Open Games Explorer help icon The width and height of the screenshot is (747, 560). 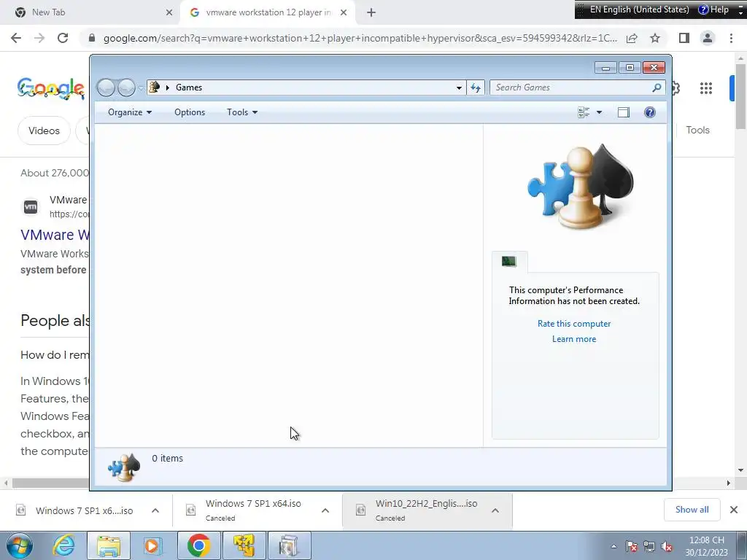pyautogui.click(x=650, y=112)
